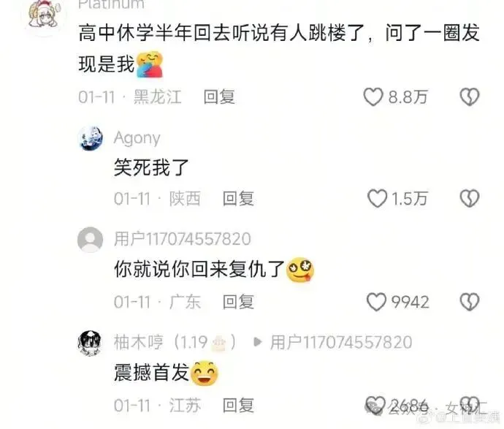Screen dimensions: 504x429
Task: Open default gray avatar of 用户117074557820
Action: [x=91, y=240]
